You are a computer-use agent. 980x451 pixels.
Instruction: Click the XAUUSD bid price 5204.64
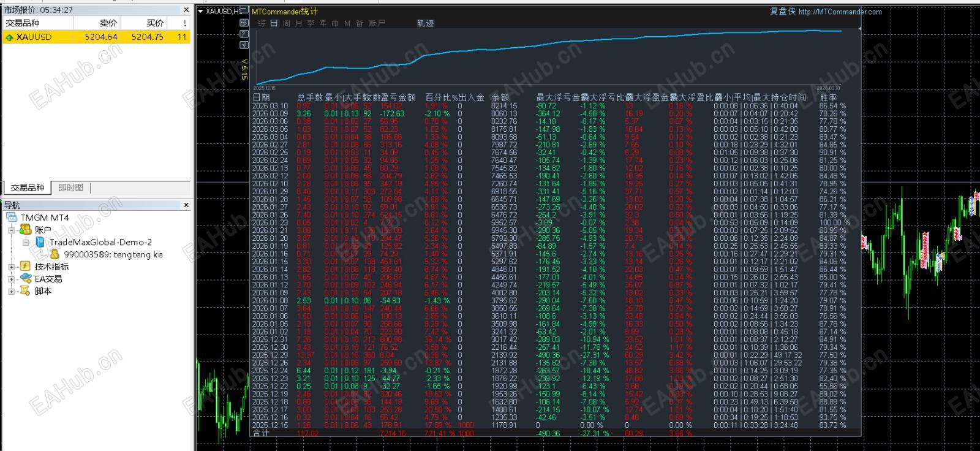coord(101,37)
